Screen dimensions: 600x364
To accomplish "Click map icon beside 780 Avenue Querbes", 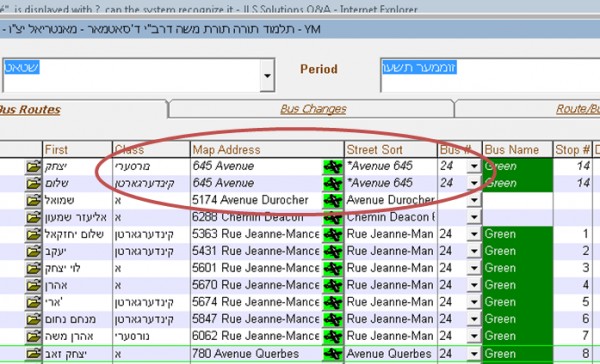I will [x=333, y=354].
